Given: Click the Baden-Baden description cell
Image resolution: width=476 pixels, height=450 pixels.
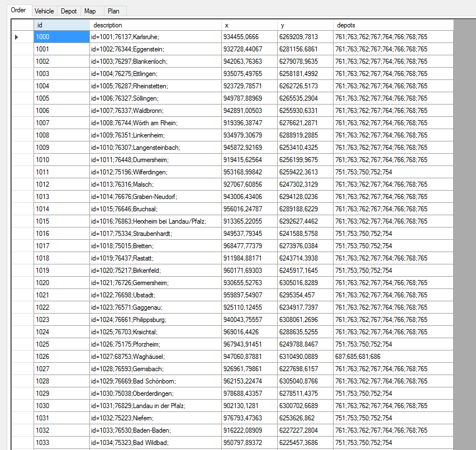Looking at the screenshot, I should [155, 430].
